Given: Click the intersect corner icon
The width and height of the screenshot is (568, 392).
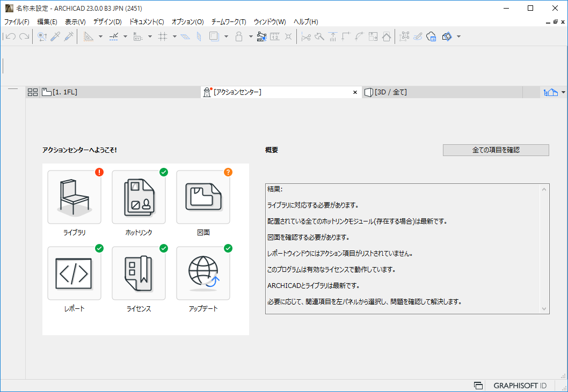Looking at the screenshot, I should pyautogui.click(x=346, y=36).
